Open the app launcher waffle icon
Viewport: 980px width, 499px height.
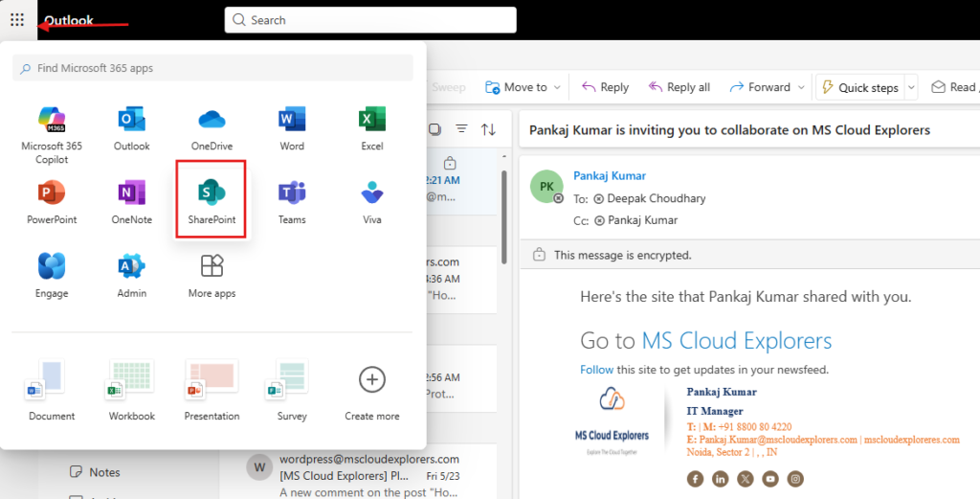17,20
